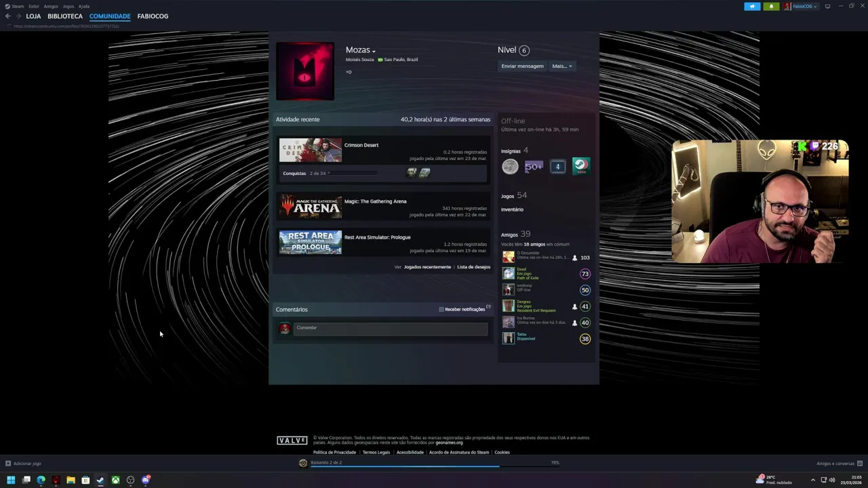Open the Crimson Desert game thumbnail
The width and height of the screenshot is (868, 488).
(x=311, y=150)
